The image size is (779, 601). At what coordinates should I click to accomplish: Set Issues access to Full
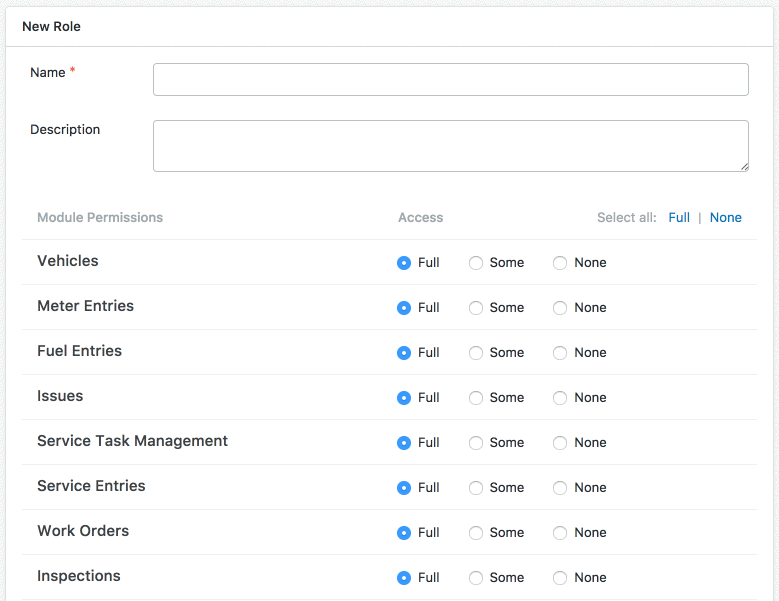[404, 398]
